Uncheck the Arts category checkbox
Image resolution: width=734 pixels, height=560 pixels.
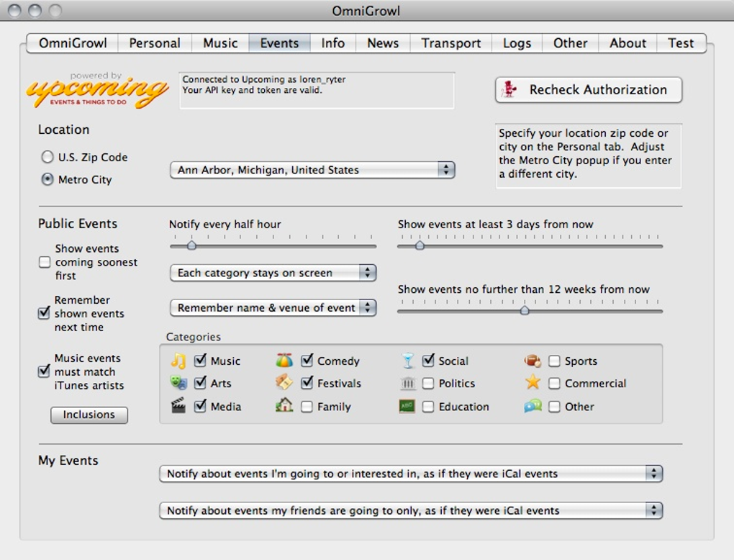pyautogui.click(x=200, y=382)
